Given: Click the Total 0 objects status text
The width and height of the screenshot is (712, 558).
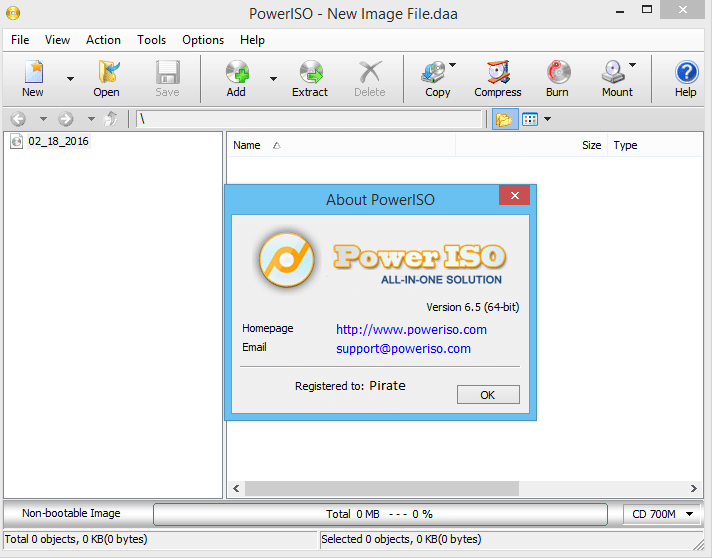Looking at the screenshot, I should click(76, 539).
